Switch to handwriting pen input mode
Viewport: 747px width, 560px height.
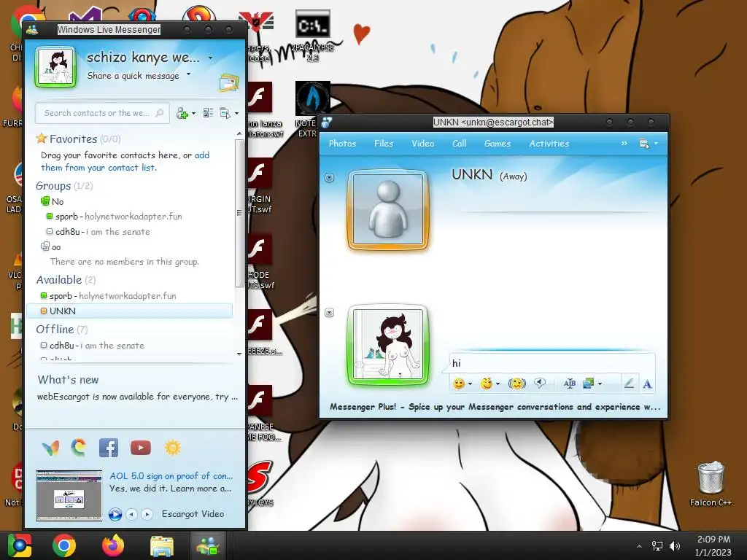click(629, 384)
